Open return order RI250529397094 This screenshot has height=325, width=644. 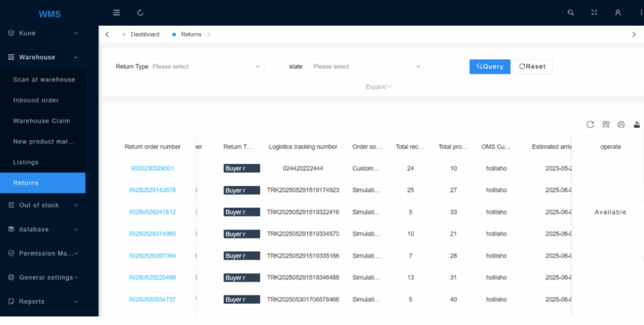[x=152, y=256]
